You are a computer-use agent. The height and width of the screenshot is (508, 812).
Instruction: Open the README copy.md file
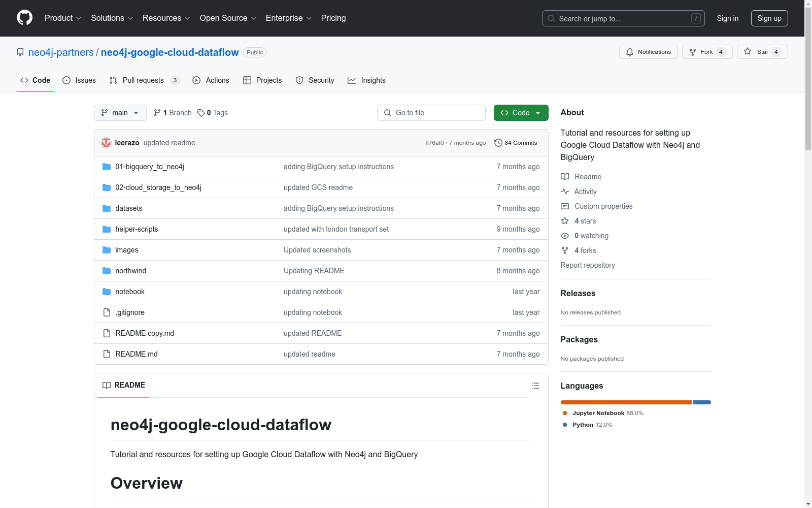point(145,333)
